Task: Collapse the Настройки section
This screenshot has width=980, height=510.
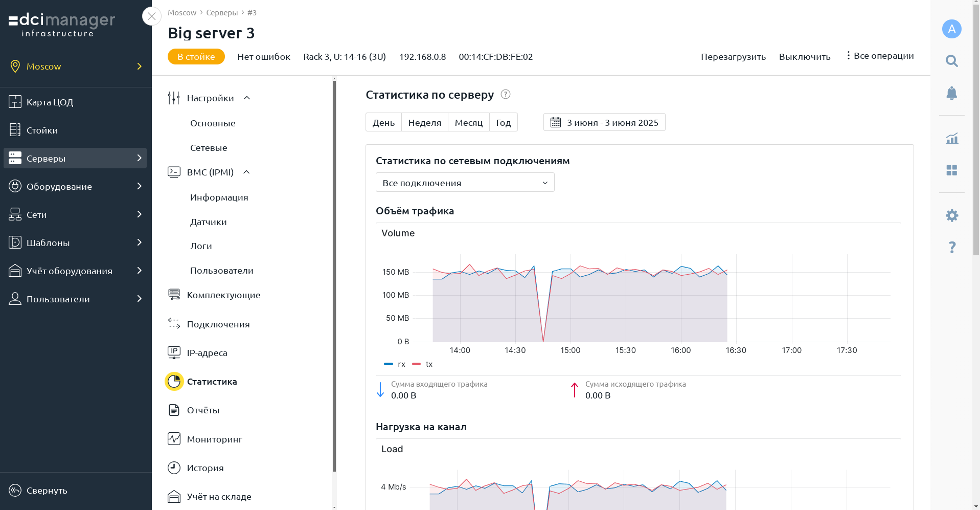Action: (x=247, y=98)
